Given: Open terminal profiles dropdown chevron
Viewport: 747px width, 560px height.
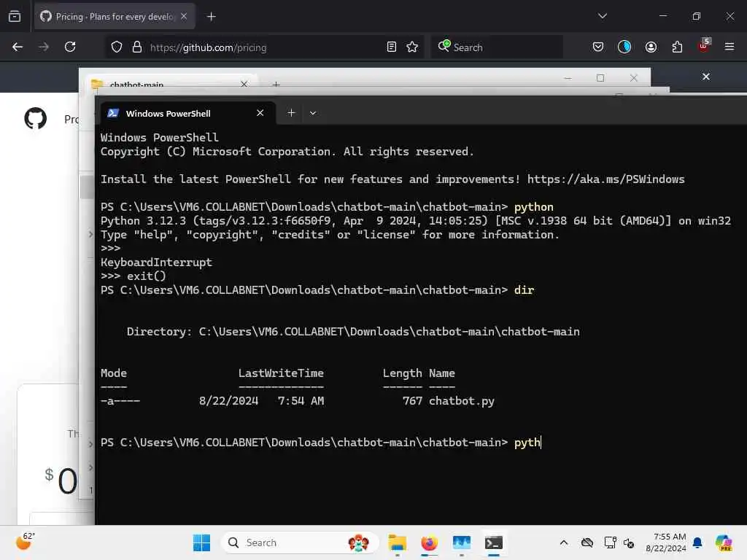Looking at the screenshot, I should pos(313,113).
